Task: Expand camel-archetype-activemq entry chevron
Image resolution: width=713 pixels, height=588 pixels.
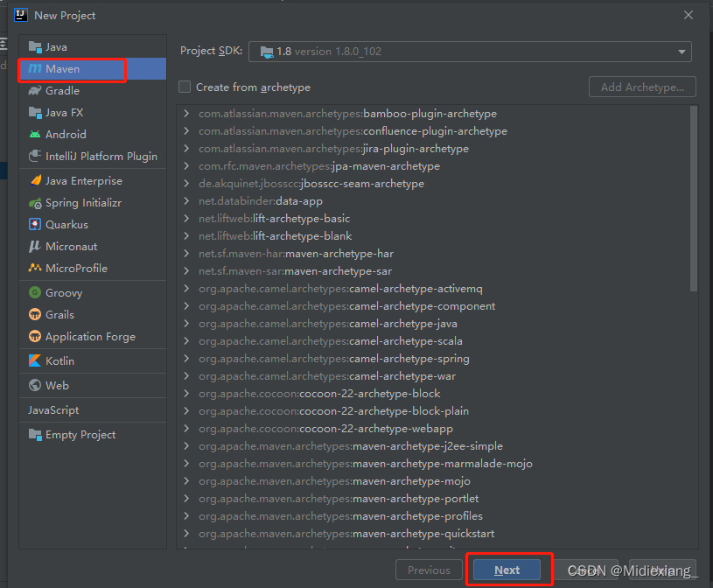Action: tap(186, 289)
